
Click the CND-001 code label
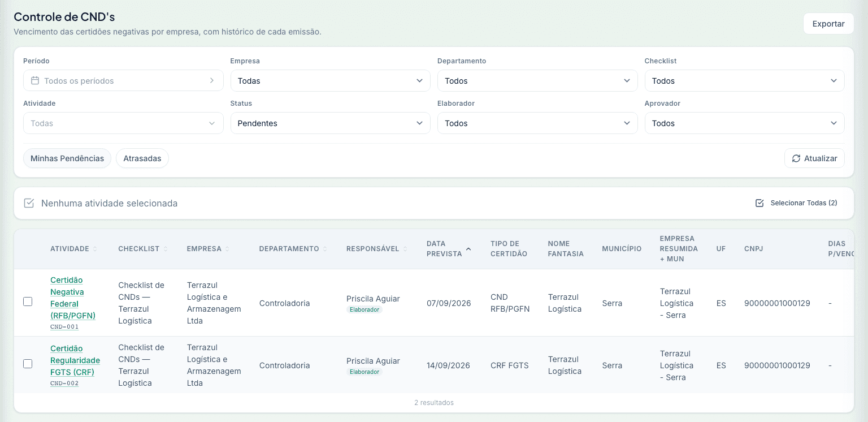pos(64,327)
